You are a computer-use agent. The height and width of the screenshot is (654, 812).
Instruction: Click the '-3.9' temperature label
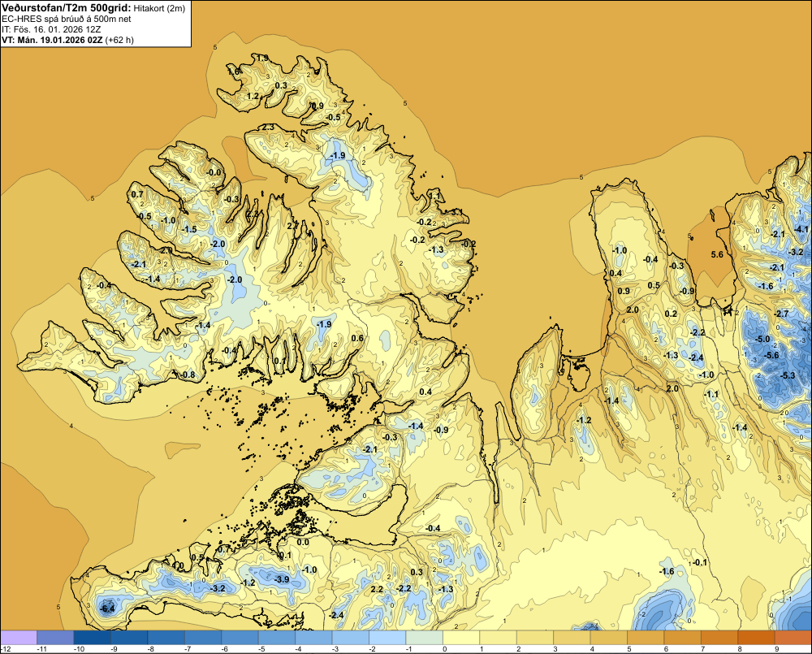click(282, 579)
